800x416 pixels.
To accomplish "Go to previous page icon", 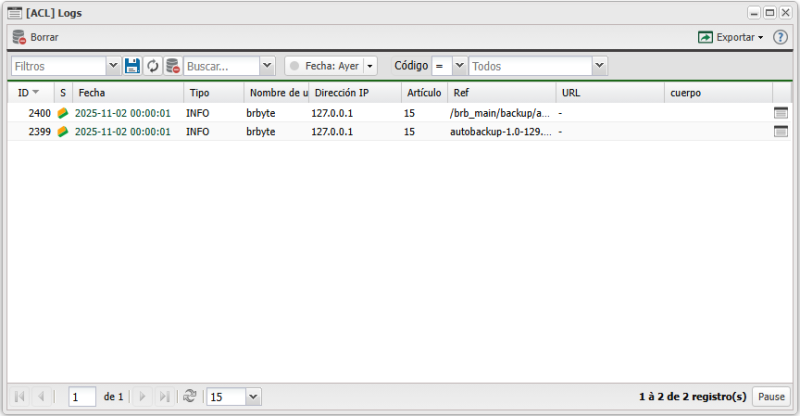I will [x=41, y=397].
